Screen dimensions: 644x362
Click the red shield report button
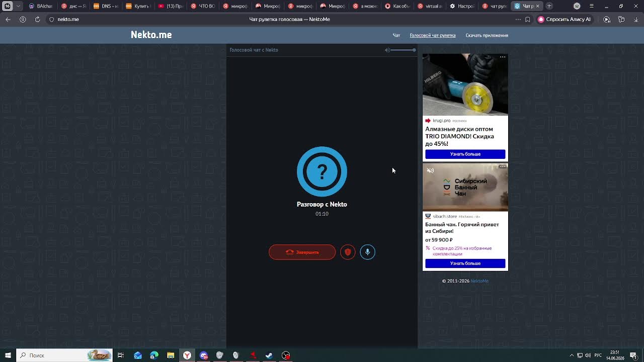pyautogui.click(x=348, y=252)
